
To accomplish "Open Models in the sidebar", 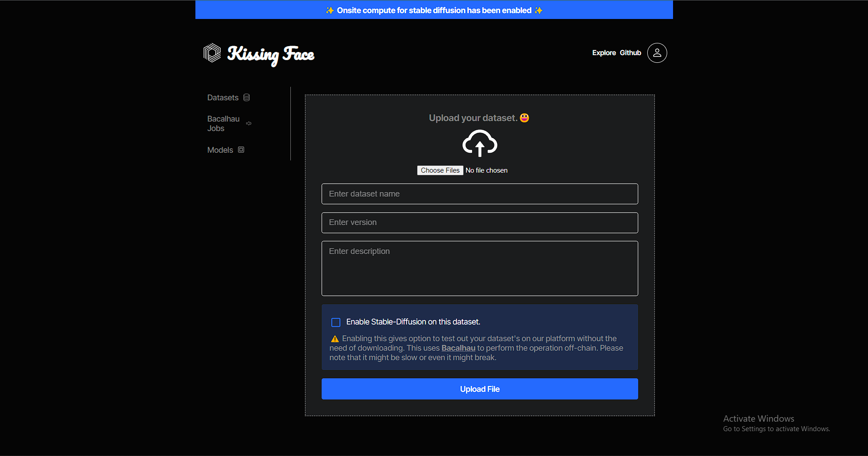I will pyautogui.click(x=220, y=150).
